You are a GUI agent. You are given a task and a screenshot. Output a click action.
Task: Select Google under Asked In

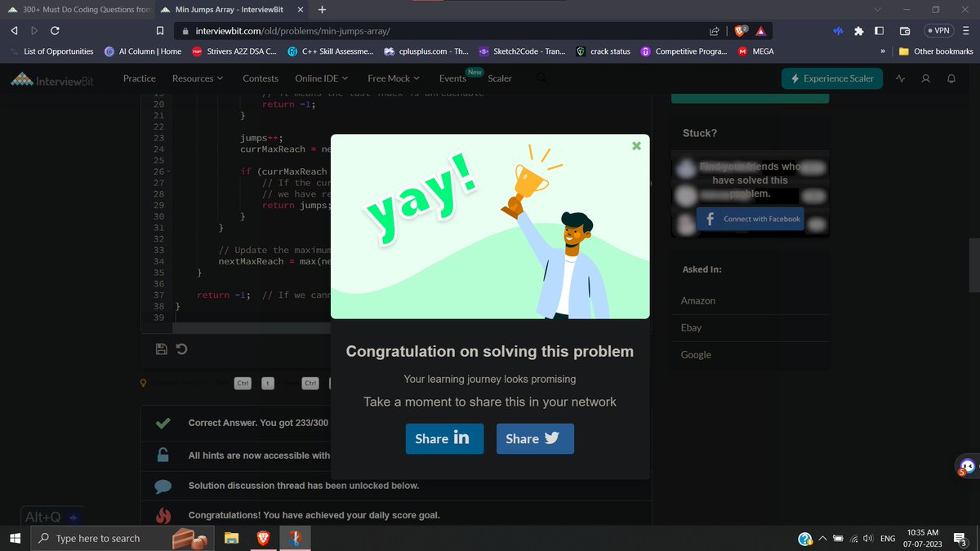696,354
